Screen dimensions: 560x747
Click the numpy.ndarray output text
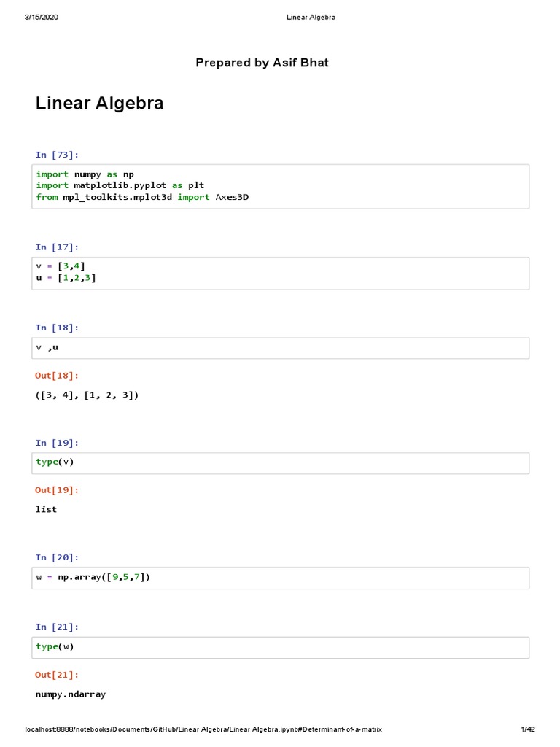tap(71, 694)
